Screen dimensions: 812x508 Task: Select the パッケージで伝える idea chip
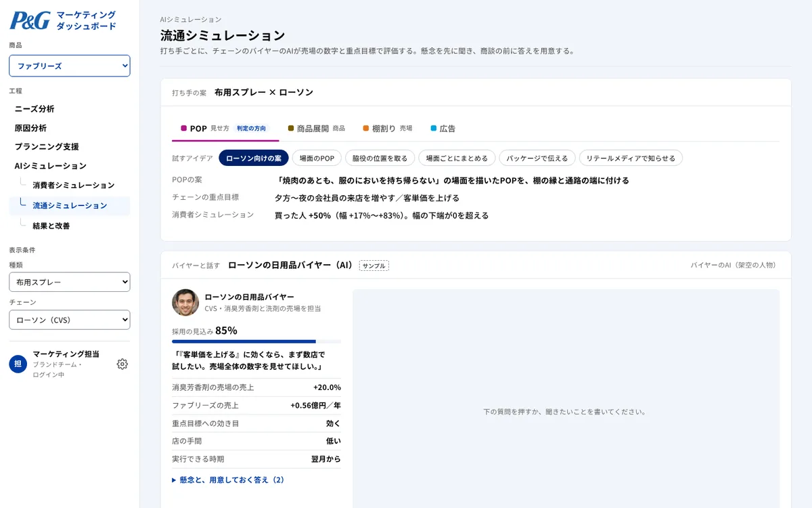point(537,158)
